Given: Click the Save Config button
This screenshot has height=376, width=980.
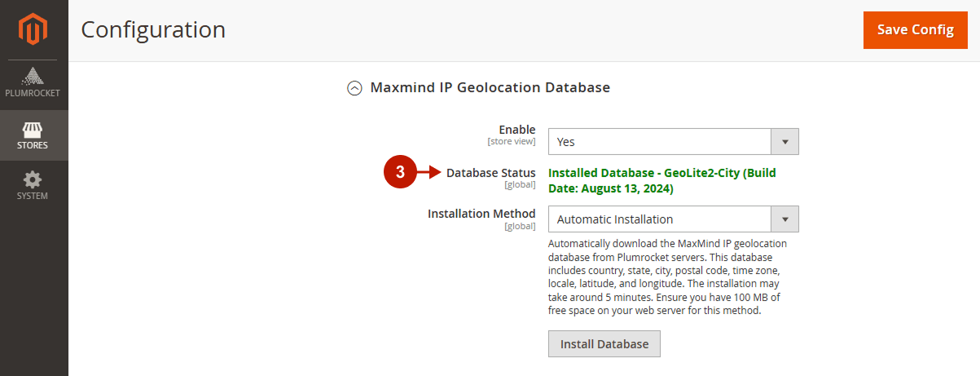Looking at the screenshot, I should point(915,30).
